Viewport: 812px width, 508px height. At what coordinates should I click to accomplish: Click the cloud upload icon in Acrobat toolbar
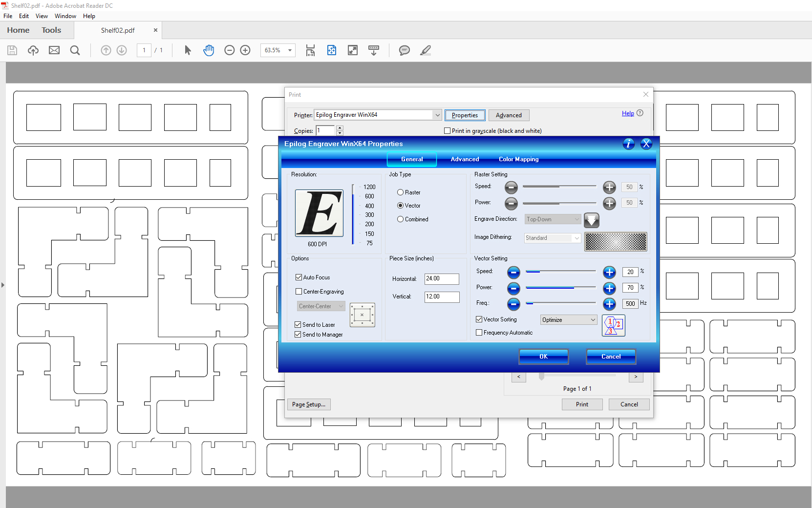[33, 50]
